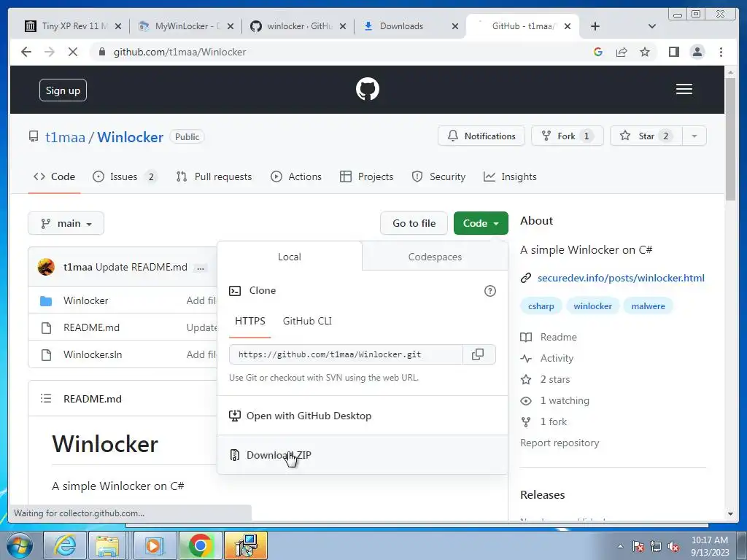Click the page vertical scrollbar thumb
The height and width of the screenshot is (560, 747).
point(731,138)
